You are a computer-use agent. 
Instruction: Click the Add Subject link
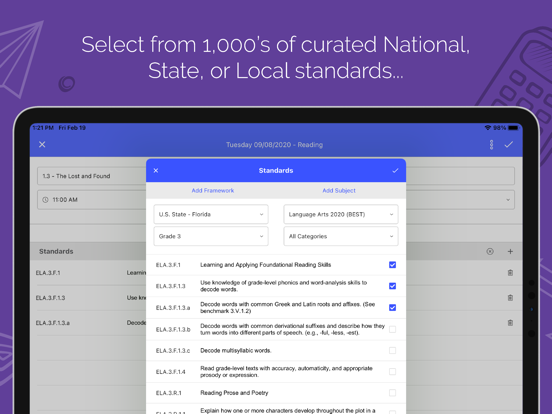coord(339,190)
